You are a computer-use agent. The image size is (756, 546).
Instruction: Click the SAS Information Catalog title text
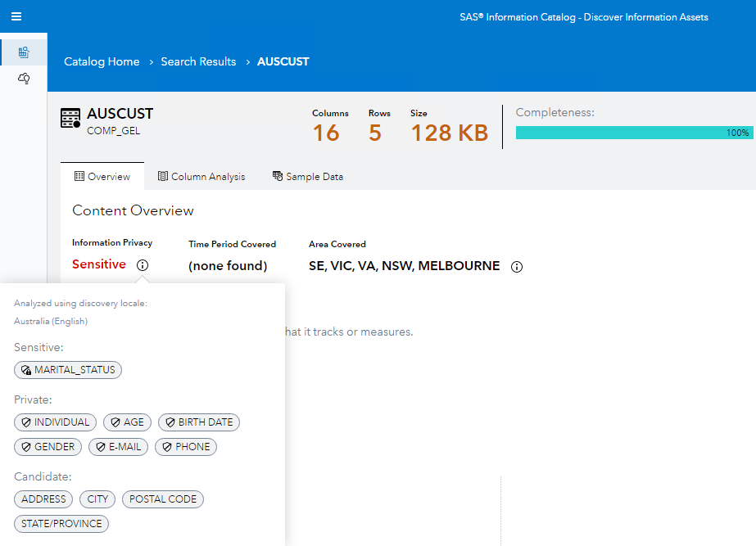pos(584,17)
